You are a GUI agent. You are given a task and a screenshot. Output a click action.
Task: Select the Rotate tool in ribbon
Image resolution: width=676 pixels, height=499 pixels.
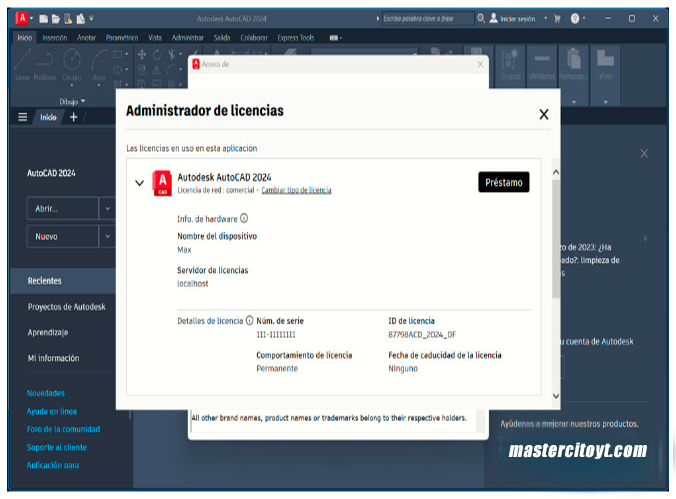(157, 54)
